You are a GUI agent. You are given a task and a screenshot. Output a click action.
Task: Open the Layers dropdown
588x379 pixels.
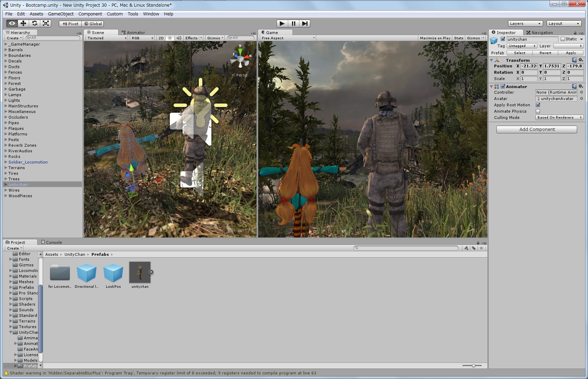tap(525, 24)
